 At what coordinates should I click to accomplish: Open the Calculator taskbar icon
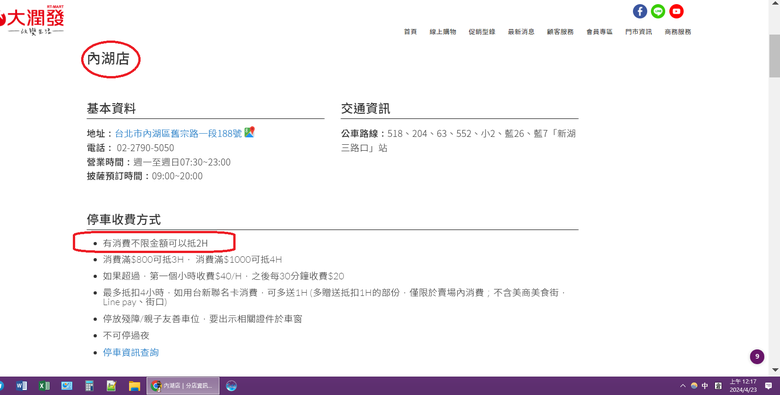pos(89,386)
